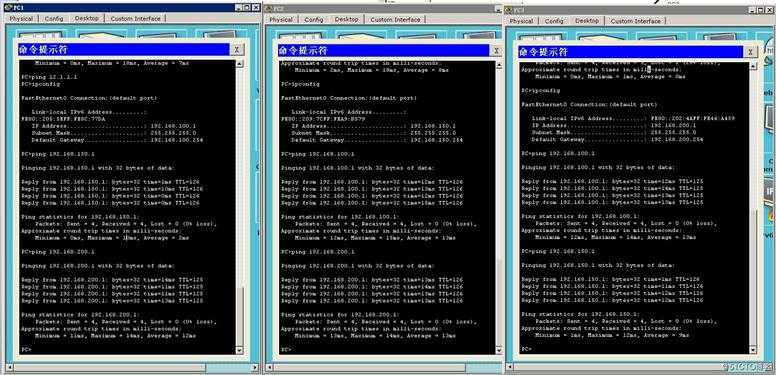This screenshot has width=776, height=375.
Task: Click the PC2 command prompt blue title bar
Action: [384, 50]
